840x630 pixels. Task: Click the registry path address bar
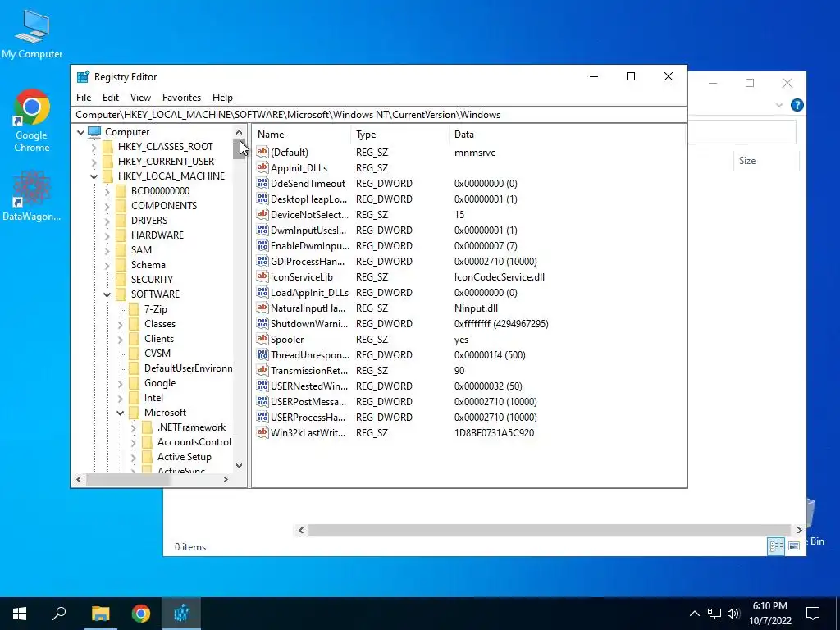click(379, 115)
